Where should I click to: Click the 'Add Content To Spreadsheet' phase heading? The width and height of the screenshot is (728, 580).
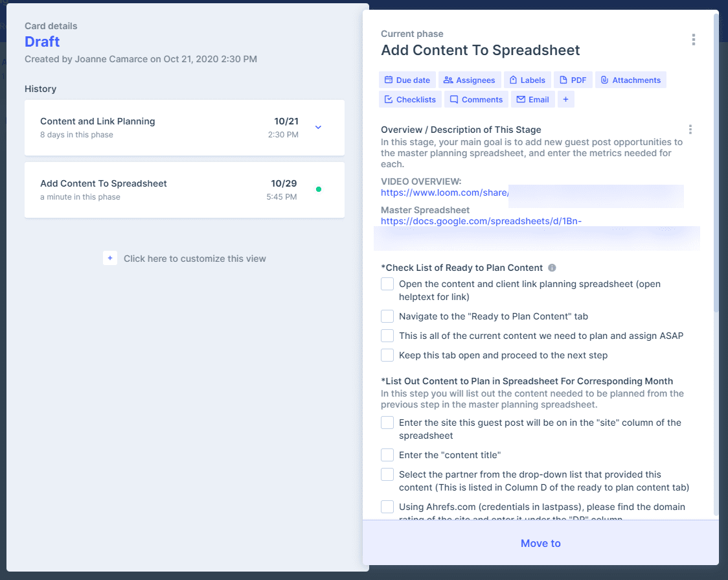[481, 50]
